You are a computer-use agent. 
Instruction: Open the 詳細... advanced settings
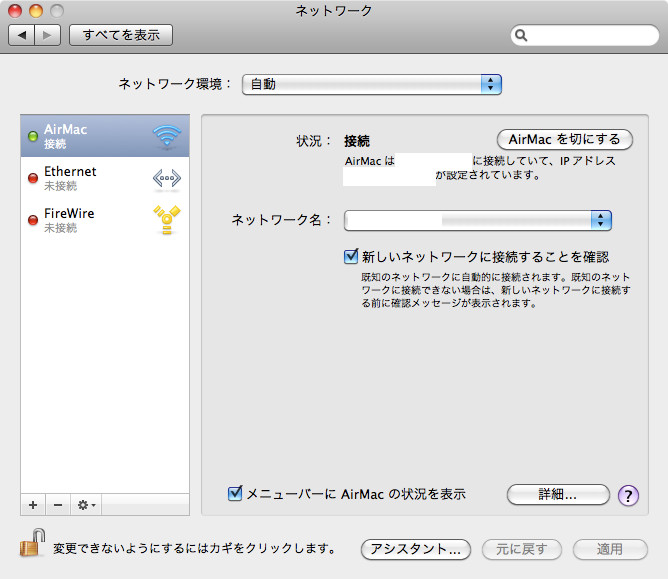coord(558,494)
